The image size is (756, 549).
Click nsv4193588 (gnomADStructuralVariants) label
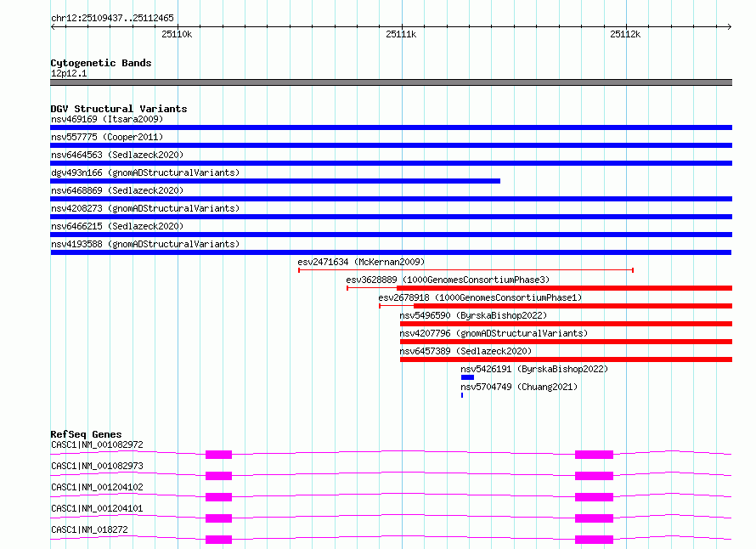click(x=145, y=244)
